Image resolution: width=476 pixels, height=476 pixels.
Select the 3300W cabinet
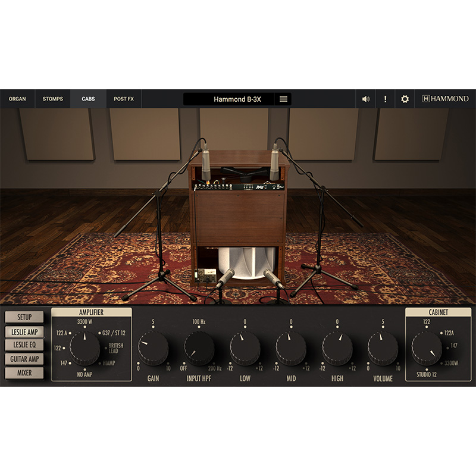(x=451, y=363)
